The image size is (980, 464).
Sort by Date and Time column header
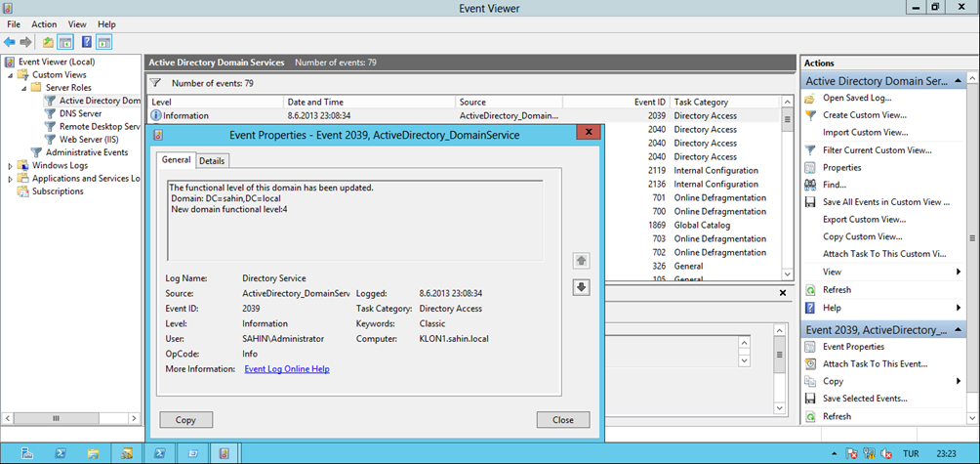[x=369, y=102]
